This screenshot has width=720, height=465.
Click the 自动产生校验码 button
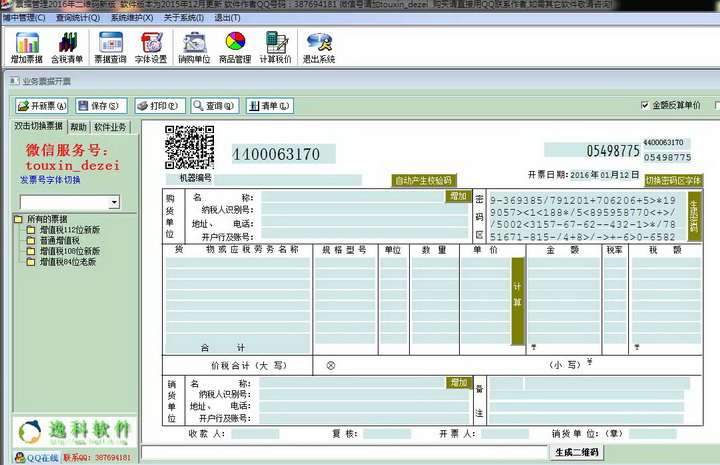tap(423, 181)
